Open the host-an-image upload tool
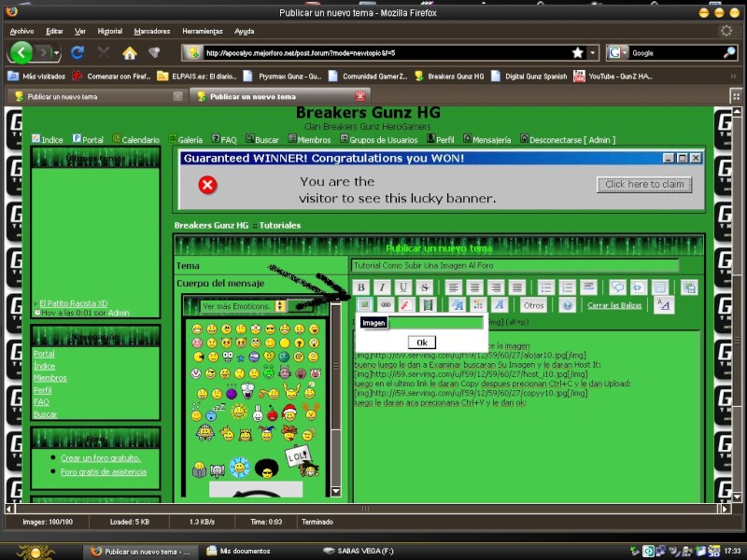Image resolution: width=747 pixels, height=560 pixels. 689,287
